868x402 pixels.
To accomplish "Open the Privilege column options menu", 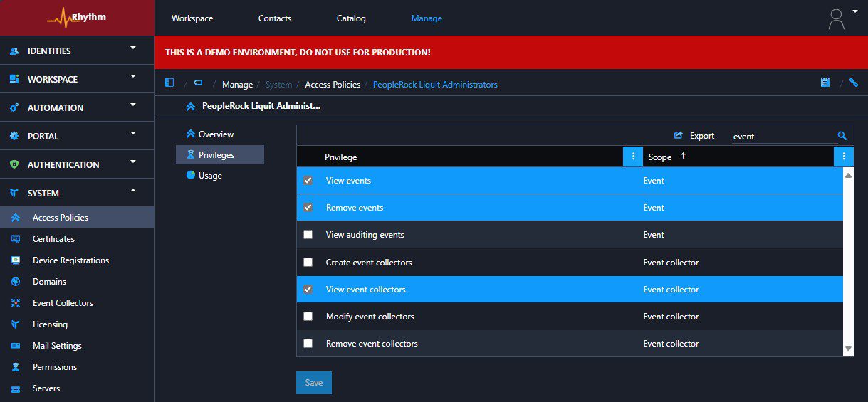I will point(633,157).
